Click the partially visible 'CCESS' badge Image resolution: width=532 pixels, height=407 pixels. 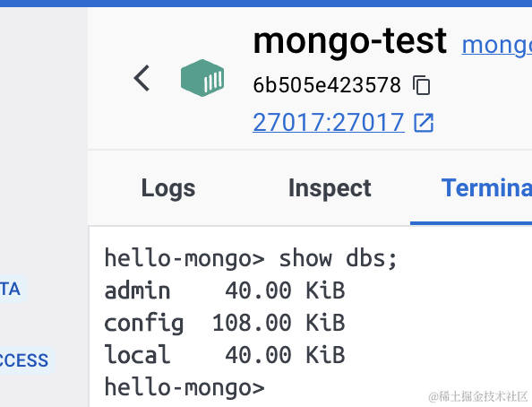pos(27,360)
